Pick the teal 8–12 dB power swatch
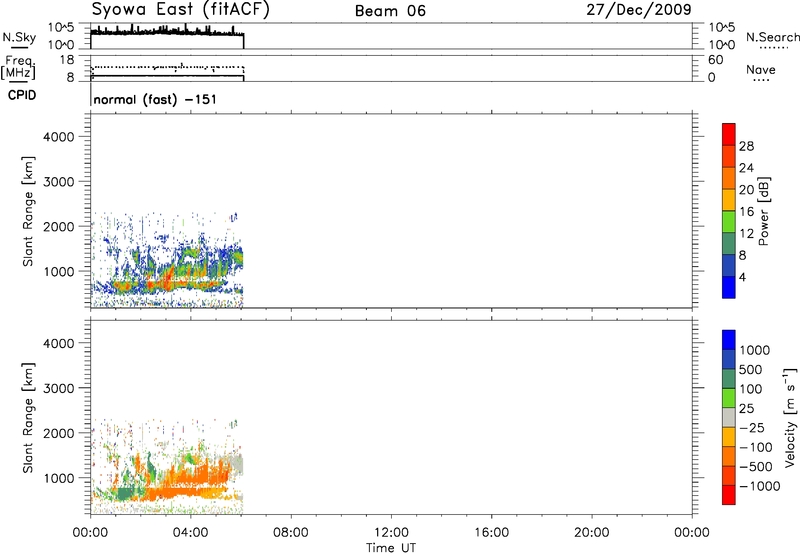This screenshot has width=800, height=554. (x=729, y=244)
